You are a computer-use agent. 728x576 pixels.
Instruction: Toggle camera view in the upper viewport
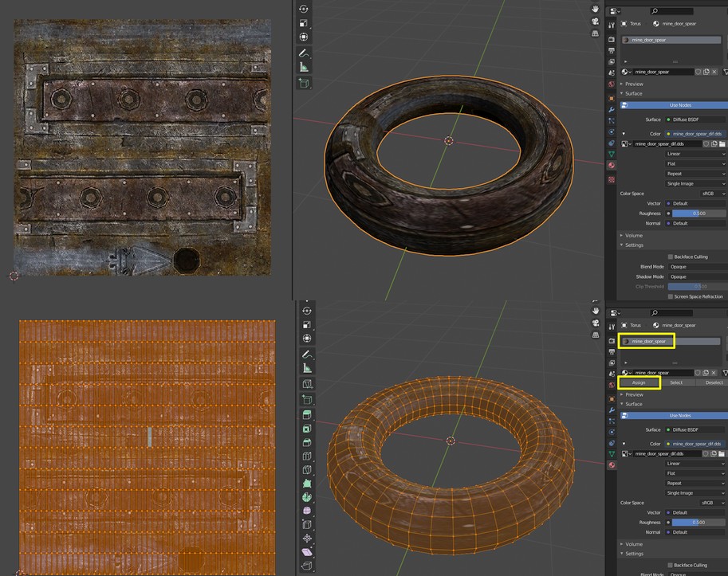[595, 22]
